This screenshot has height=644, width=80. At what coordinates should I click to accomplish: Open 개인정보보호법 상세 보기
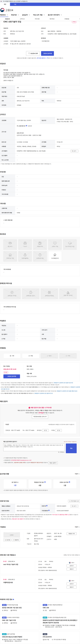40,417
